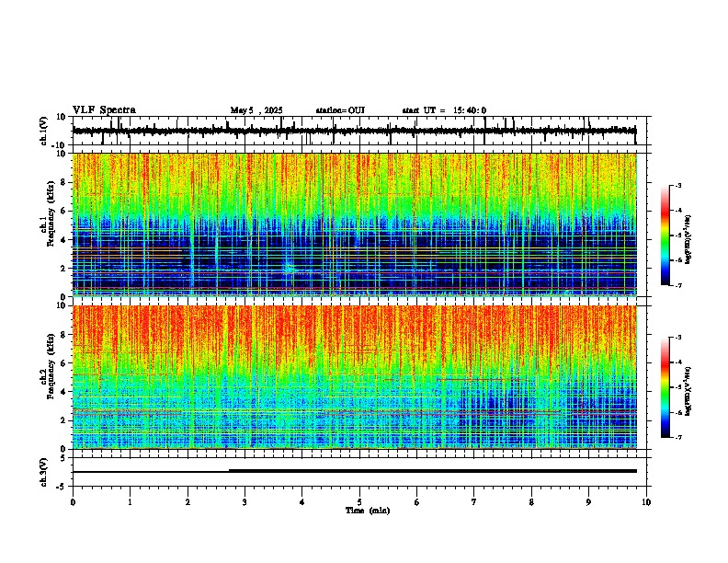Click time axis tick label "5"

click(x=359, y=502)
